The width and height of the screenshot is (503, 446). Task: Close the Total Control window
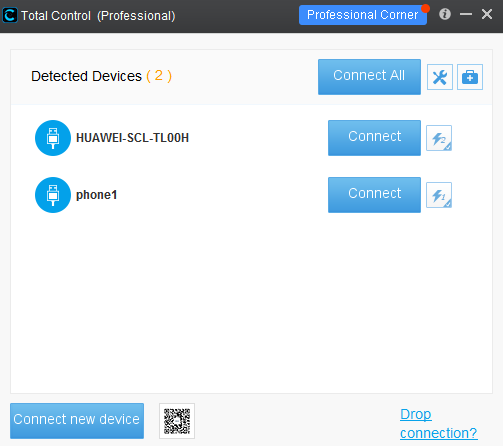coord(487,14)
